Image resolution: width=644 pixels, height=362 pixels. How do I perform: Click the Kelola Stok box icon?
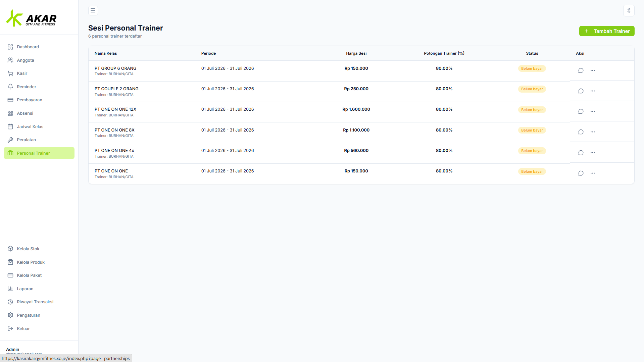click(x=10, y=249)
